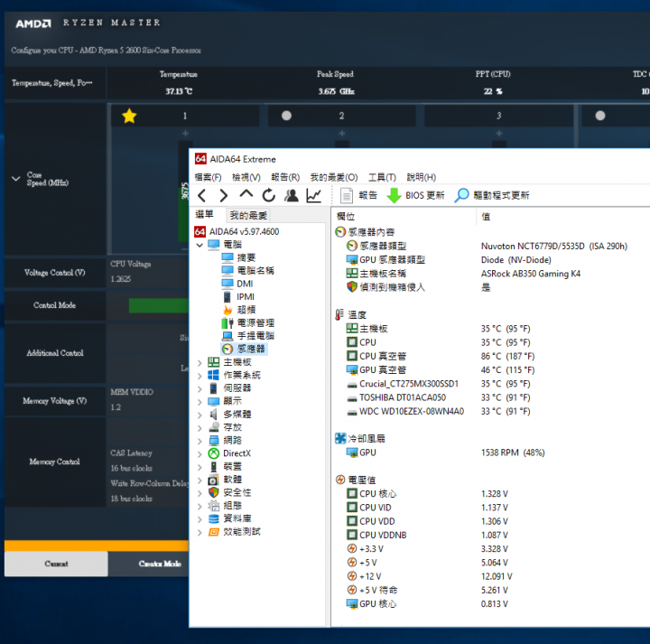Click the gold star on core 1
The width and height of the screenshot is (650, 644).
pos(129,116)
